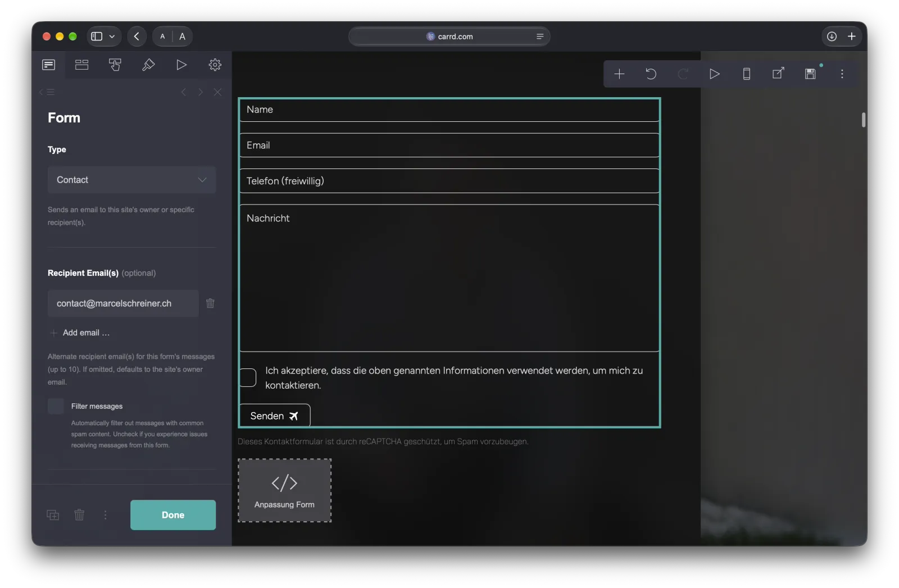899x588 pixels.
Task: Open Safari downloads icon
Action: pos(832,37)
